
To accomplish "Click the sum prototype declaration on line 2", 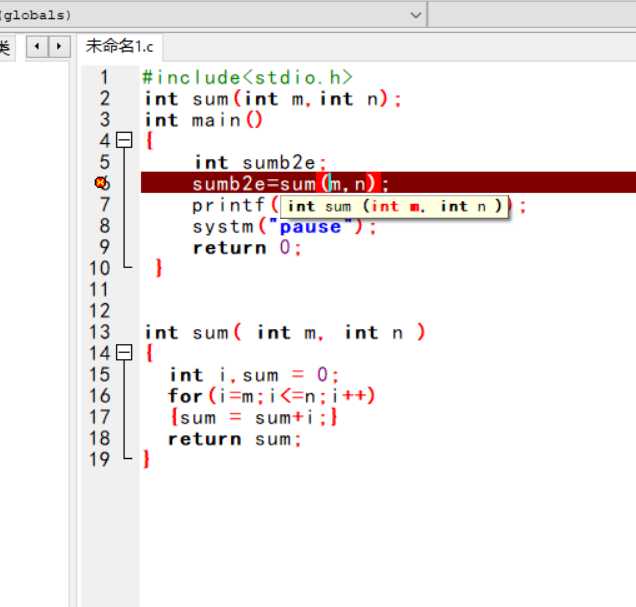I will (273, 99).
